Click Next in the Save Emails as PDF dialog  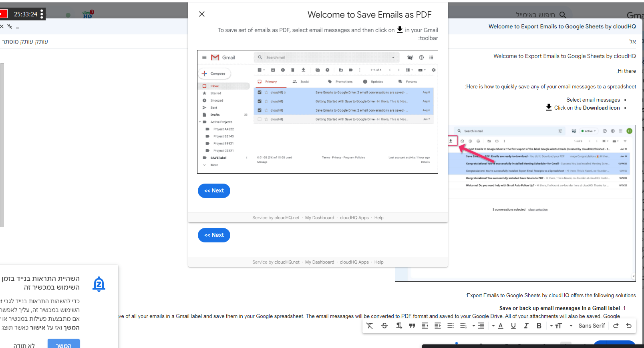point(214,191)
